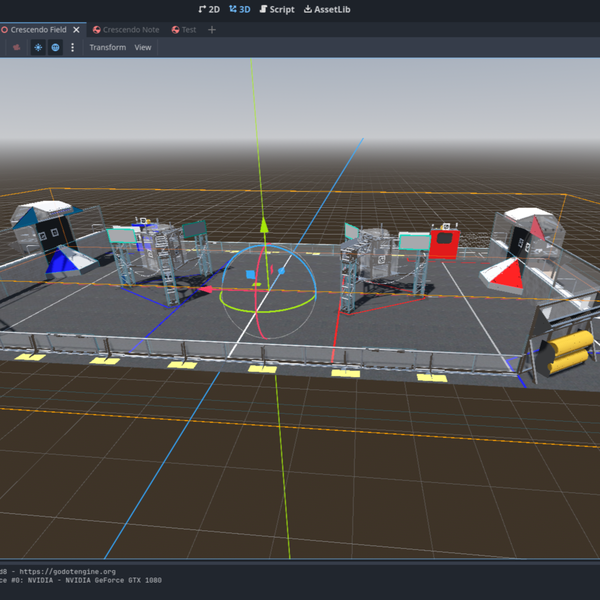Switch to the 2D workspace

[x=209, y=9]
